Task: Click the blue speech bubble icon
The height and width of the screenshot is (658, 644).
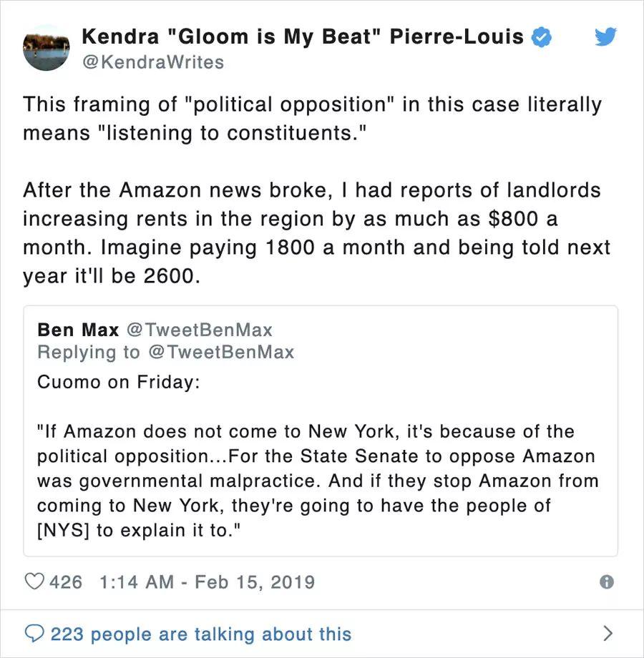Action: coord(35,633)
